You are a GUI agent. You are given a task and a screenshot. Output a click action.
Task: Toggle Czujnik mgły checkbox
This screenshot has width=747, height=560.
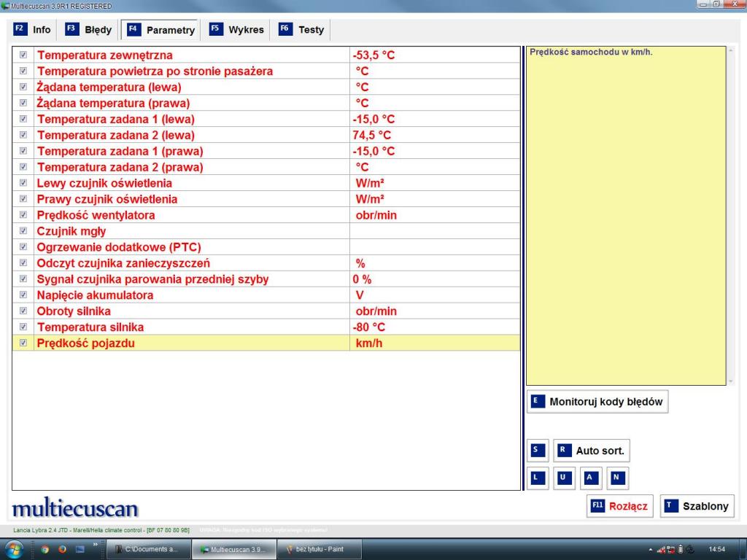coord(23,231)
